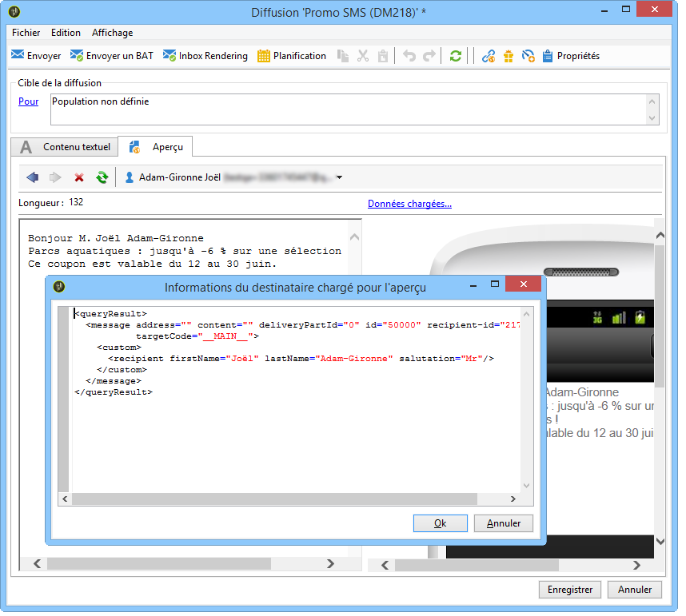Image resolution: width=686 pixels, height=616 pixels.
Task: Go to previous recipient with blue arrow
Action: (32, 177)
